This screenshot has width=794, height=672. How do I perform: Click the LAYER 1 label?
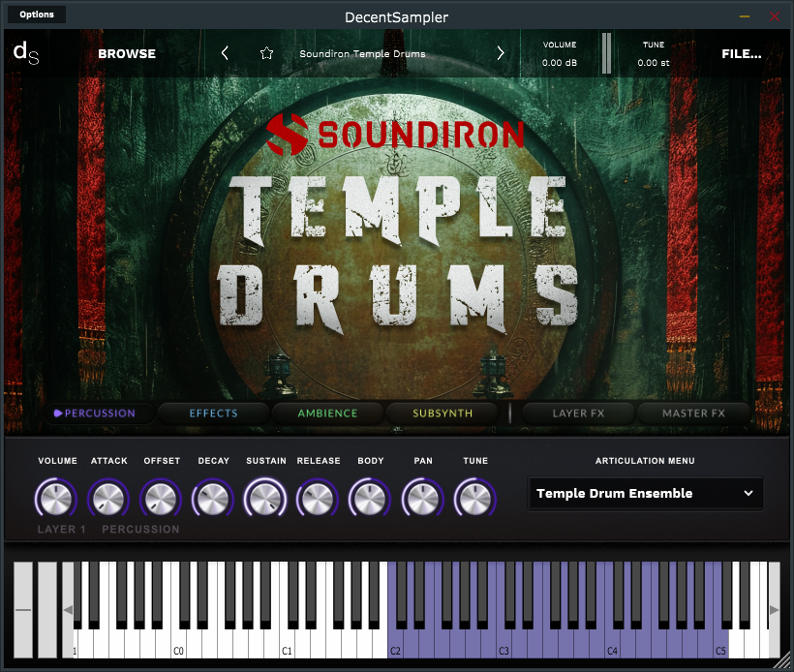pyautogui.click(x=61, y=530)
